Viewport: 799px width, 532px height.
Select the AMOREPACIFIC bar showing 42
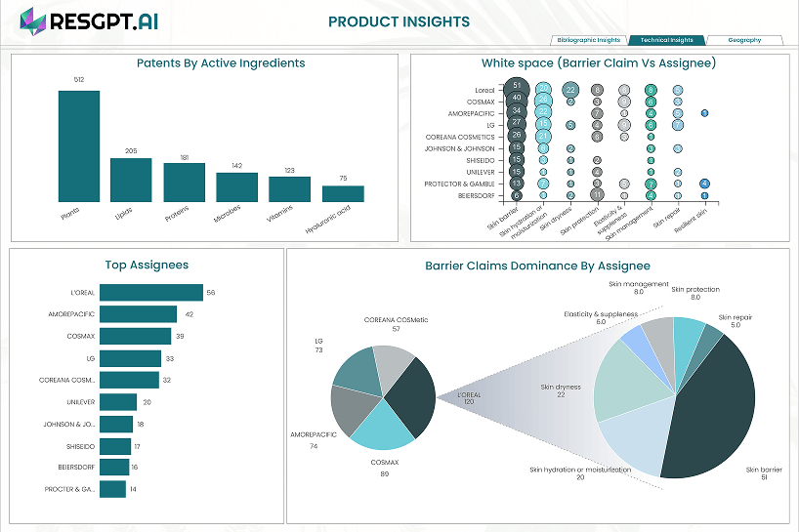pyautogui.click(x=138, y=314)
